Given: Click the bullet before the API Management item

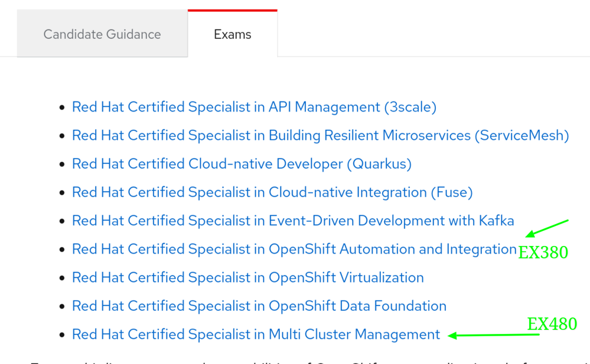Looking at the screenshot, I should tap(62, 108).
